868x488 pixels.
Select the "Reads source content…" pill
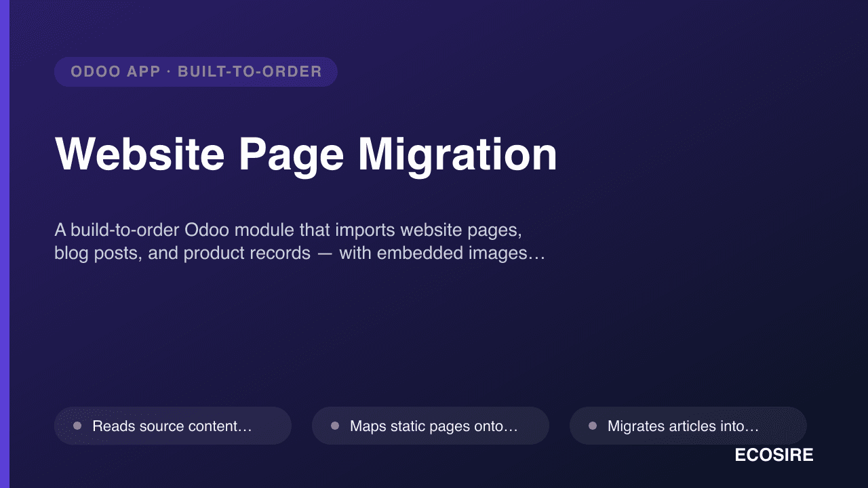[173, 426]
